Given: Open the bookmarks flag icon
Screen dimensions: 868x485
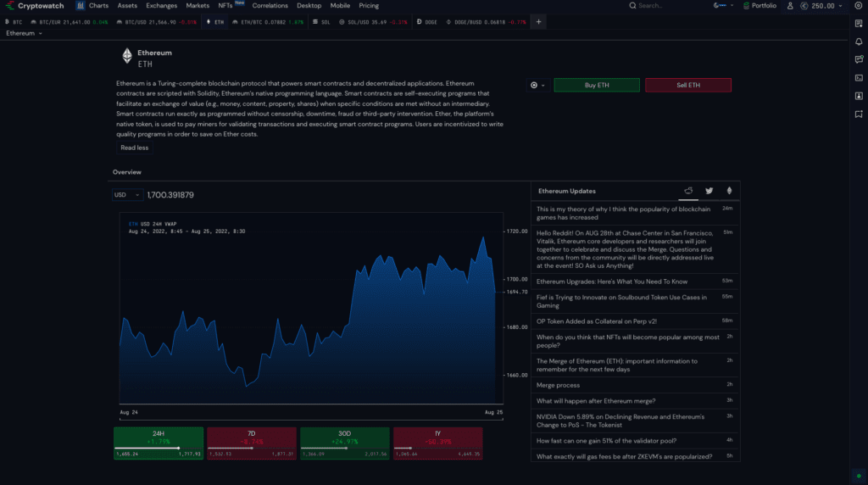Looking at the screenshot, I should click(859, 114).
